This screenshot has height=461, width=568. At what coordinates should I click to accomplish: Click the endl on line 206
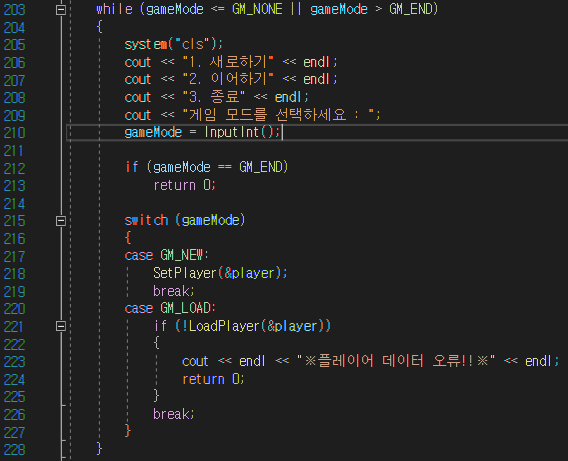pos(317,62)
